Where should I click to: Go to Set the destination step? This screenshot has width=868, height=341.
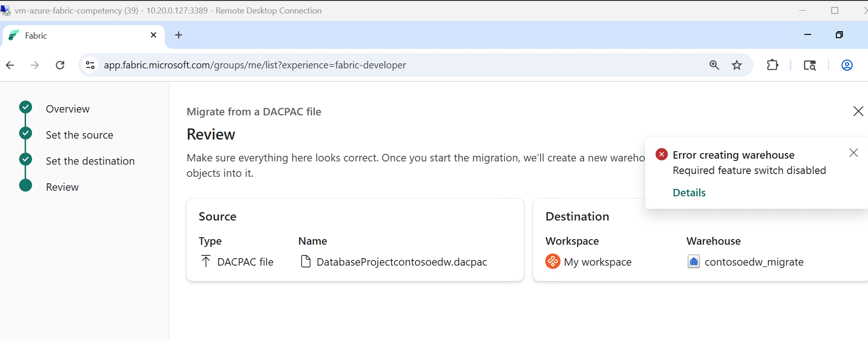point(90,161)
